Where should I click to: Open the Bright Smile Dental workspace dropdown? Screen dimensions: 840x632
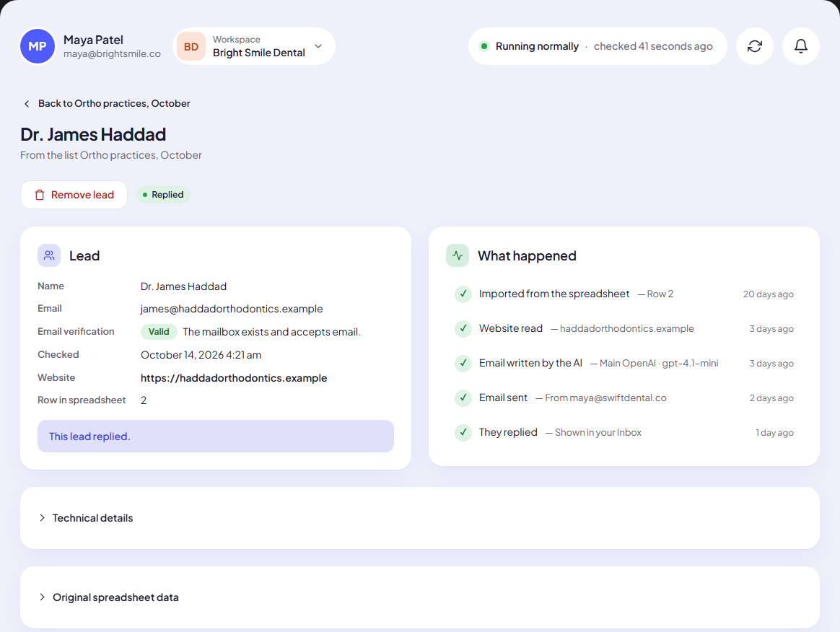point(255,47)
